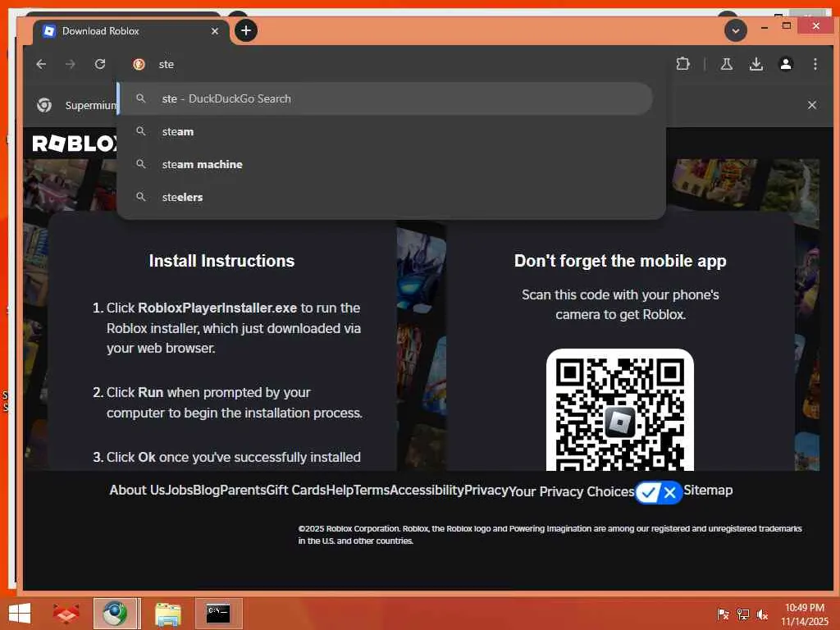
Task: Choose the 'steam machine' suggestion
Action: [386, 164]
